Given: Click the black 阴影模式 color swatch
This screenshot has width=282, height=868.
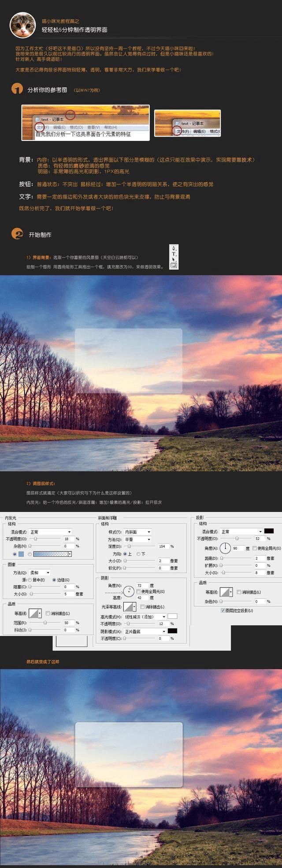Looking at the screenshot, I should point(172,631).
